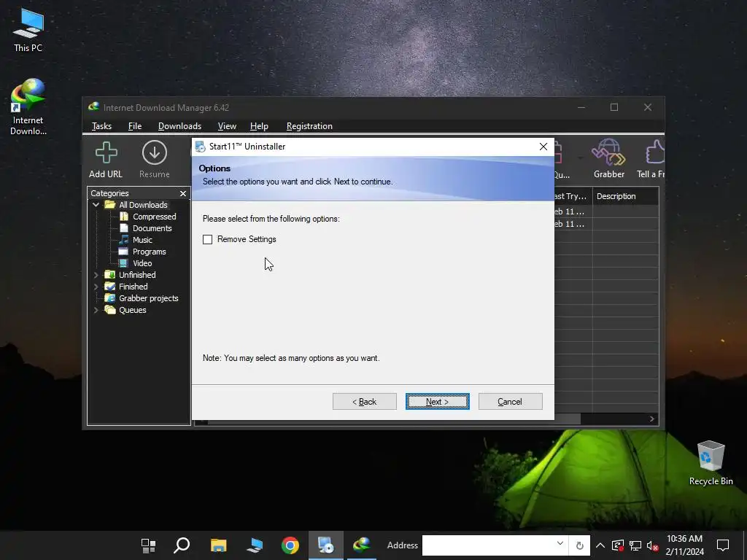
Task: Cancel the Start11 uninstall wizard
Action: [x=510, y=402]
